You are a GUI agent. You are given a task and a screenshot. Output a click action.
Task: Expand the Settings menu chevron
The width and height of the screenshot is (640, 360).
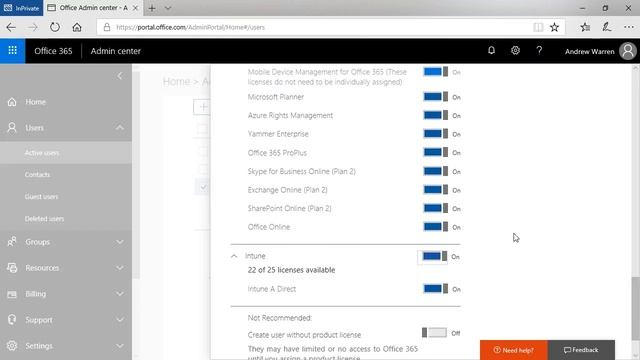tap(120, 346)
